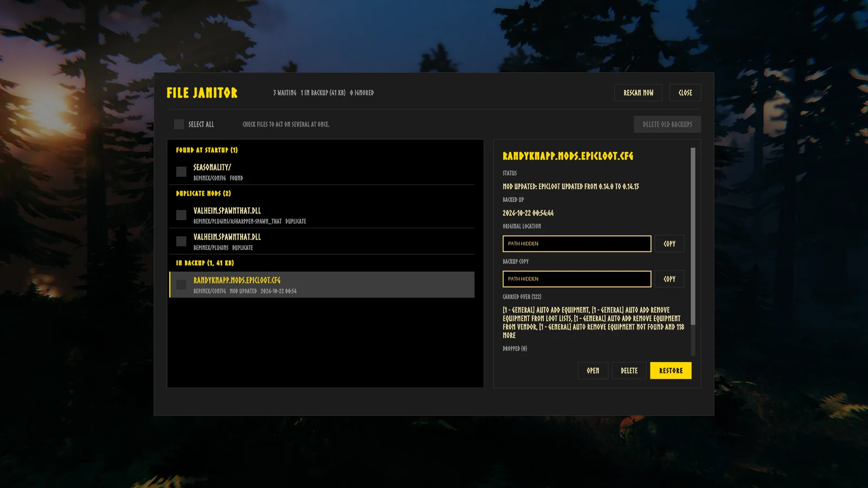Check Valheim.SpawnThat.dll in BepInEx/plugins

tap(181, 241)
